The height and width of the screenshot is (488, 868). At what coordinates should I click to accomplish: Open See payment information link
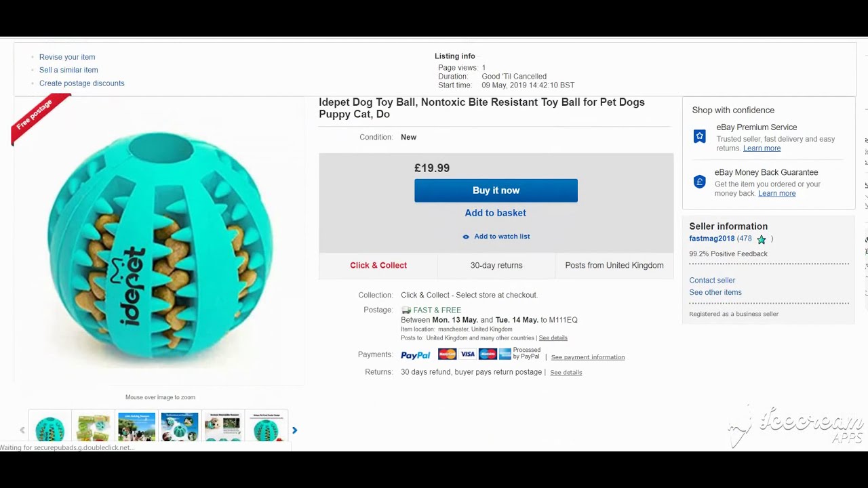[x=587, y=357]
